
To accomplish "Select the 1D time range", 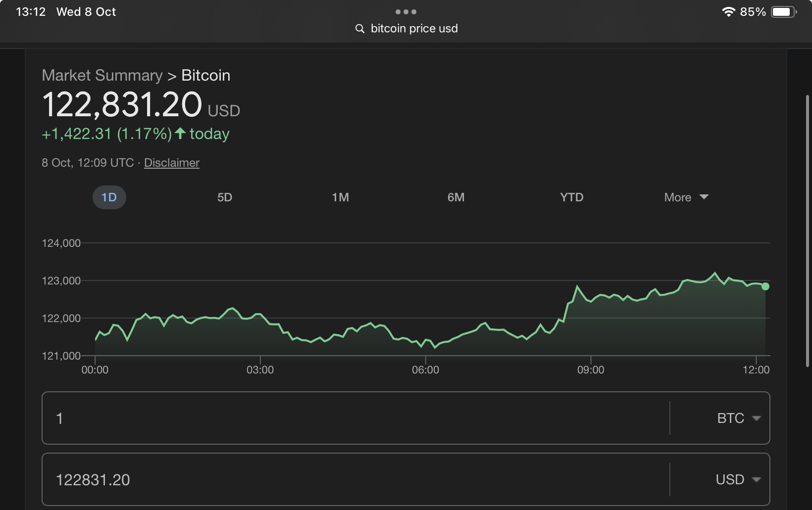I will (109, 197).
